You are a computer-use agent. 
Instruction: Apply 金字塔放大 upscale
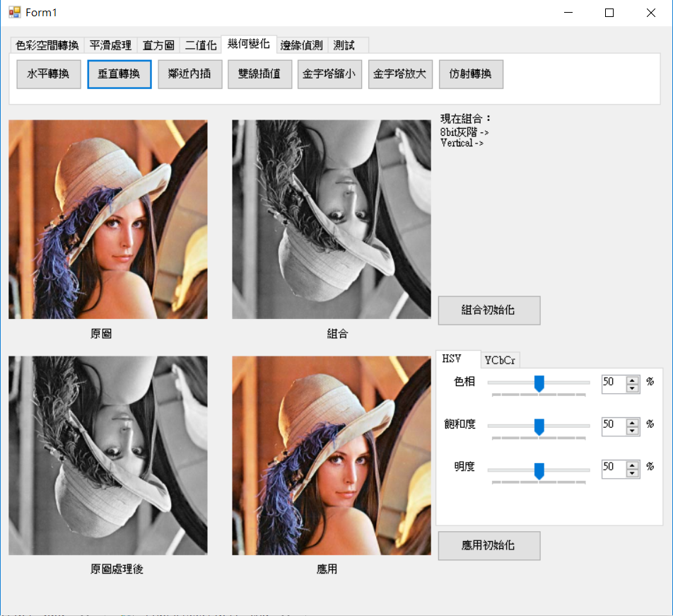[400, 74]
